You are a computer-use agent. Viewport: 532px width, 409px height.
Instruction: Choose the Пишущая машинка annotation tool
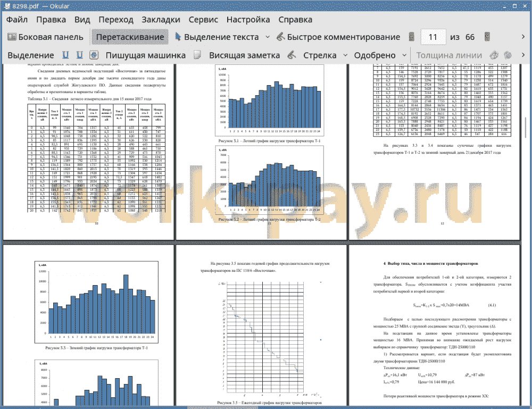click(146, 55)
